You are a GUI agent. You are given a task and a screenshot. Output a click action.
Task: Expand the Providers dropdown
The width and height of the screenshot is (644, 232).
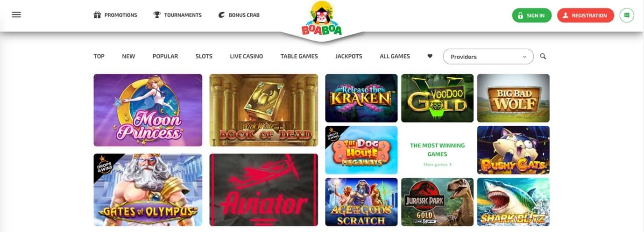point(488,57)
